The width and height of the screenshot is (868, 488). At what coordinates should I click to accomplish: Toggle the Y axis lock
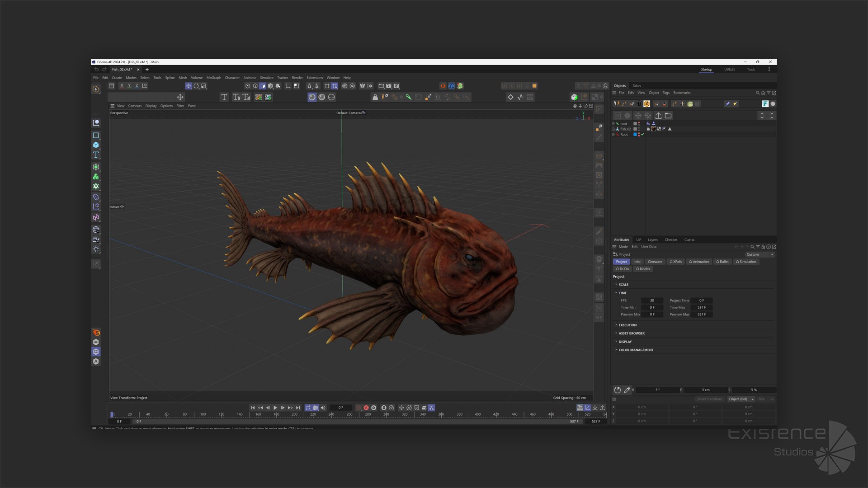click(x=129, y=86)
